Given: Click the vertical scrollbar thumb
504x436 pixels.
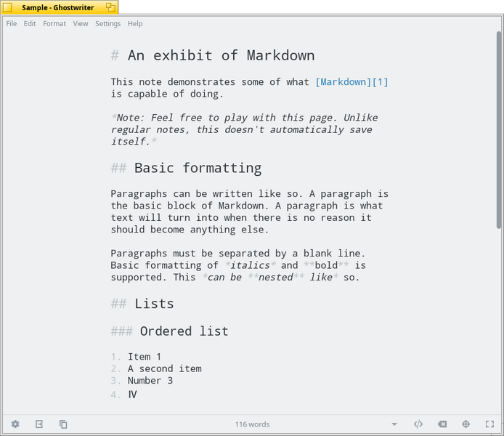Looking at the screenshot, I should point(499,130).
